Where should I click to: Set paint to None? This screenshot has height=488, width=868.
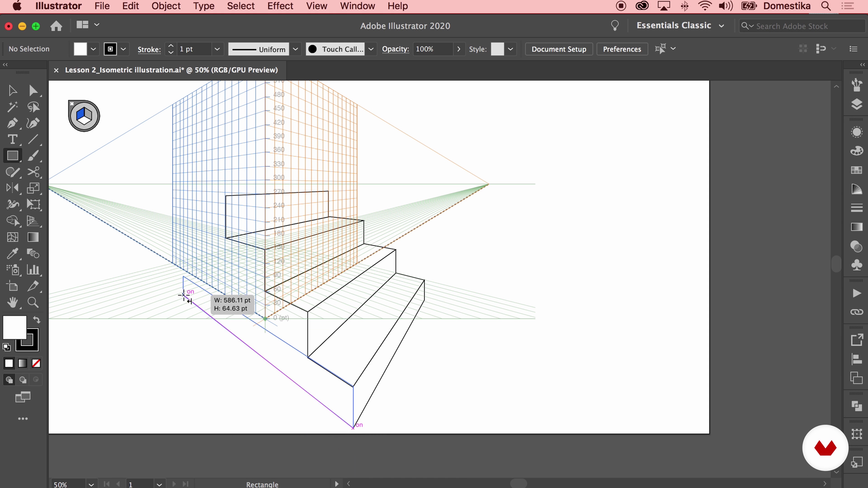[x=36, y=363]
